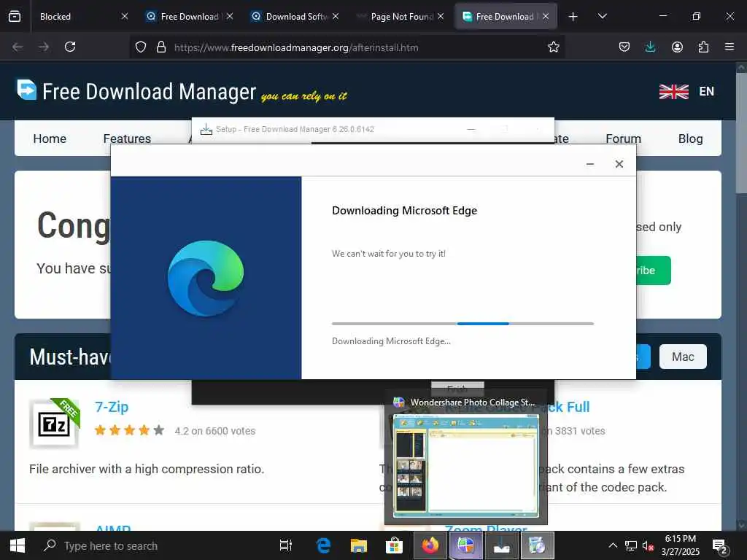This screenshot has width=747, height=560.
Task: Open Firefox application menu
Action: click(729, 47)
